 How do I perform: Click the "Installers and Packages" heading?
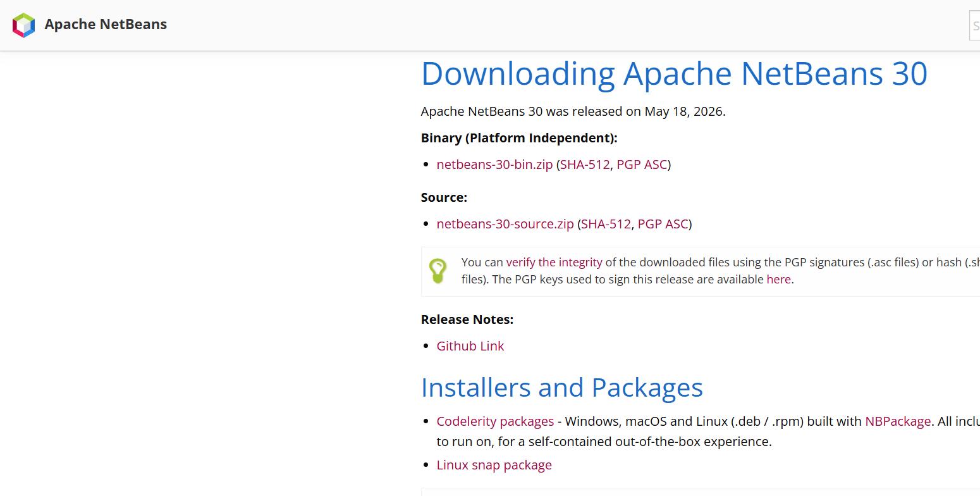click(562, 387)
